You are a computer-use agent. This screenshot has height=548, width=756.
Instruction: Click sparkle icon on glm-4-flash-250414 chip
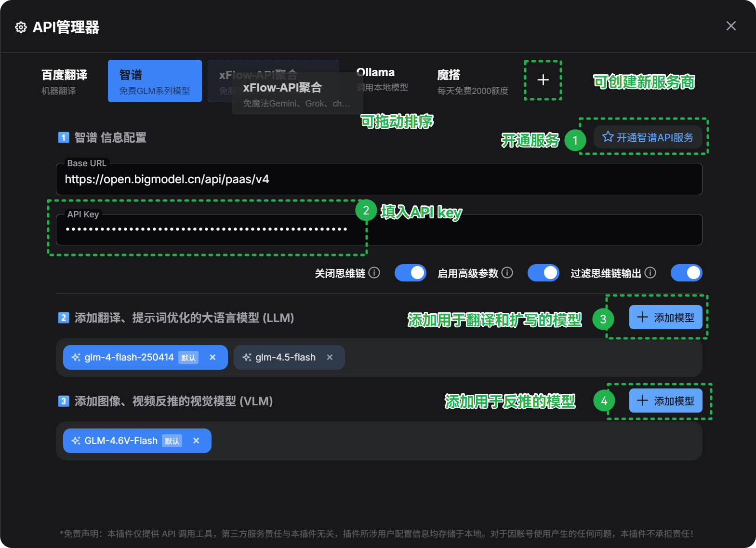76,357
